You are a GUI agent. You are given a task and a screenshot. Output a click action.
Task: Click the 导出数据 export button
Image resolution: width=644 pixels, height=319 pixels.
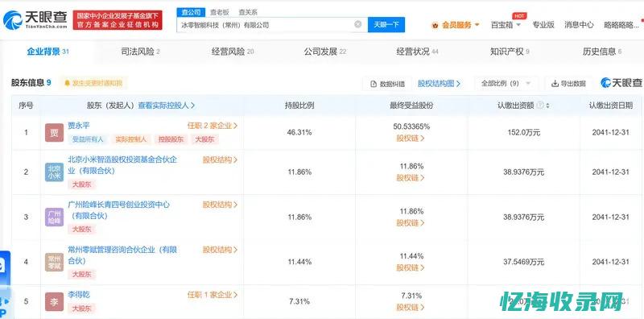pos(568,84)
